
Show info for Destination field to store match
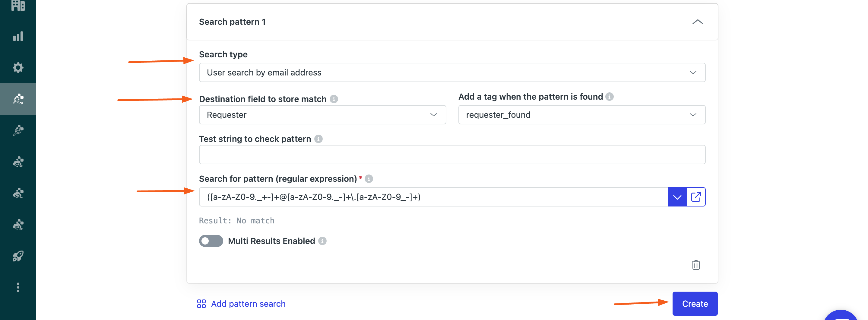tap(334, 99)
